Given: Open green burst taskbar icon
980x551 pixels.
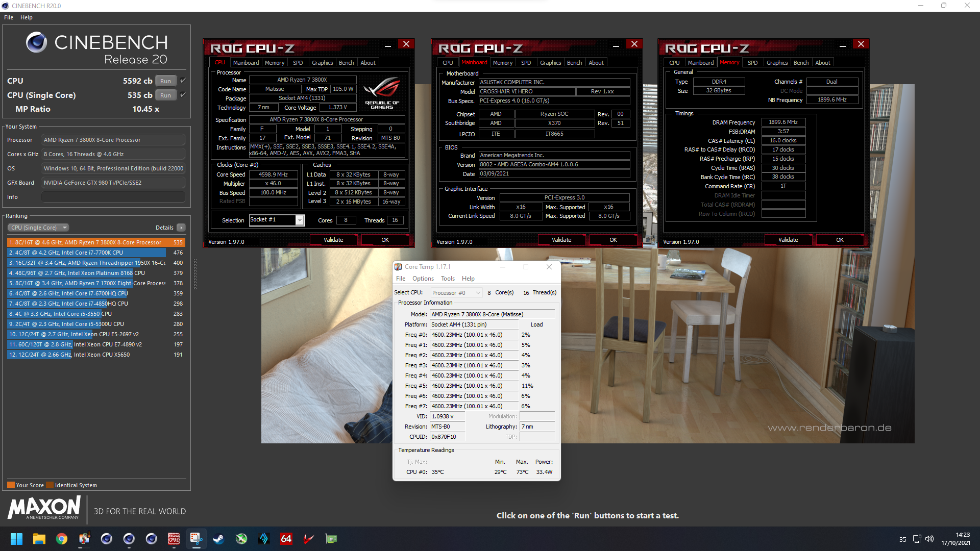Looking at the screenshot, I should 241,539.
